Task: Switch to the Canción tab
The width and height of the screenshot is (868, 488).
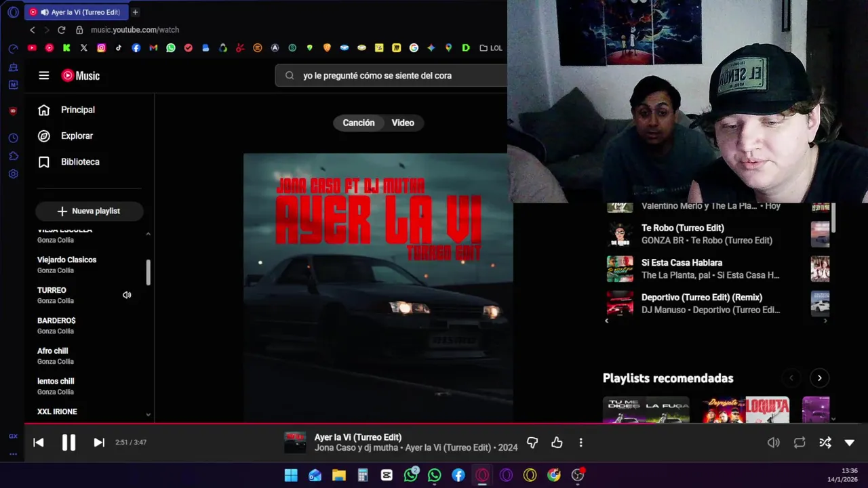Action: coord(359,123)
